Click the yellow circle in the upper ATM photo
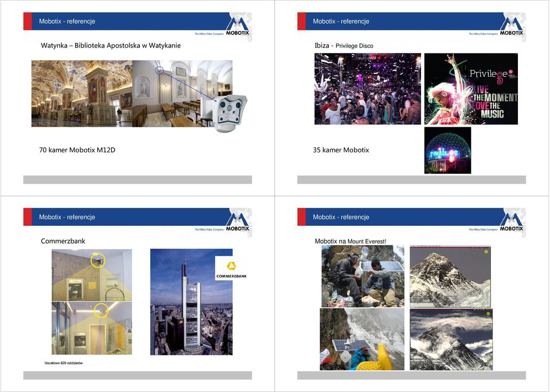The width and height of the screenshot is (550, 392). point(97,260)
